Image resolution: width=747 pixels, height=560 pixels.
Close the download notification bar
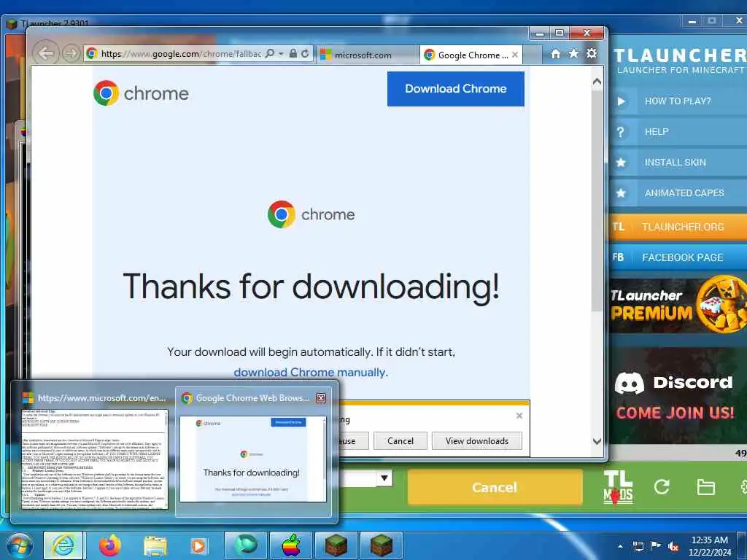pos(519,416)
